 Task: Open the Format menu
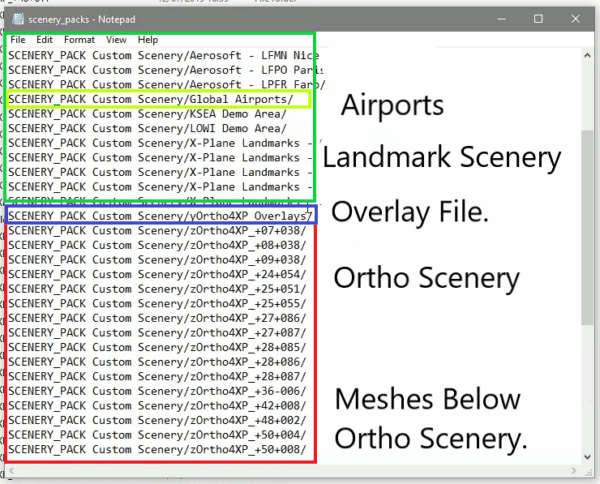click(x=79, y=40)
